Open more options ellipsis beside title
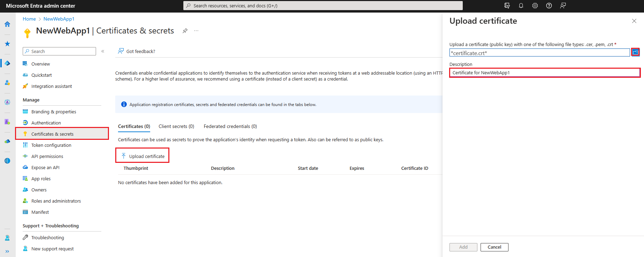Viewport: 644px width, 257px height. click(196, 31)
